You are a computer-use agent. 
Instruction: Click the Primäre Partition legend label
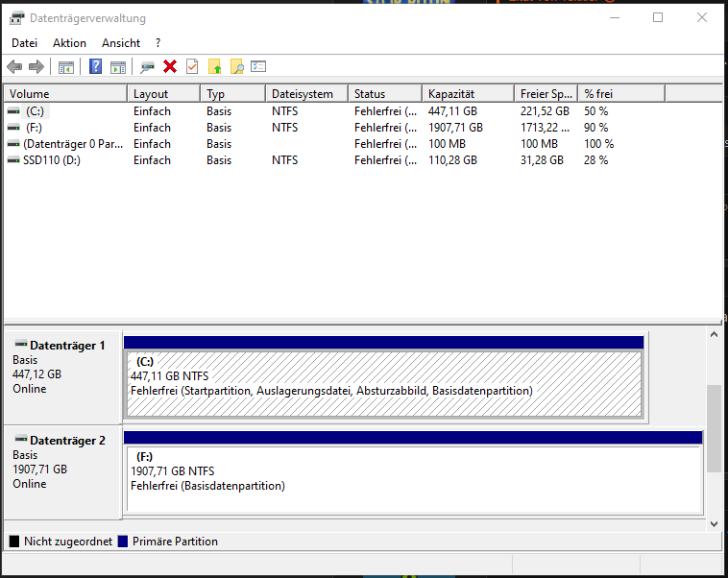(x=175, y=542)
